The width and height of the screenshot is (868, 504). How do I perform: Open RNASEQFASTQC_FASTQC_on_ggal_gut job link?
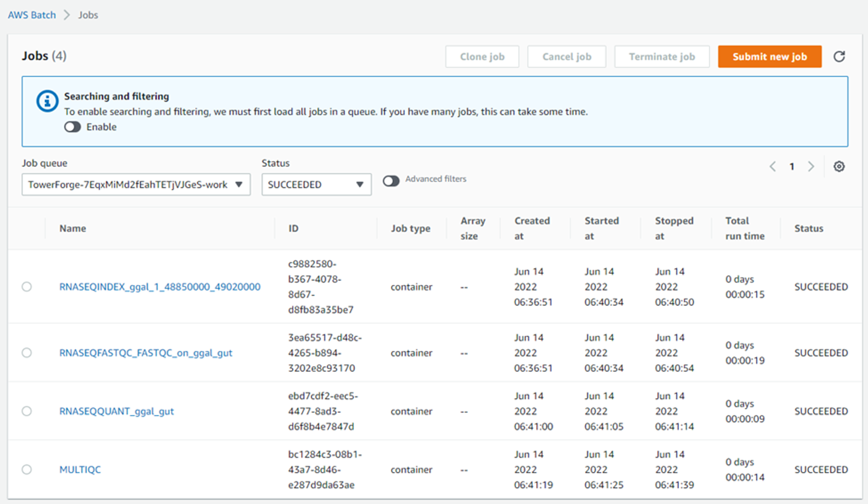click(x=146, y=353)
